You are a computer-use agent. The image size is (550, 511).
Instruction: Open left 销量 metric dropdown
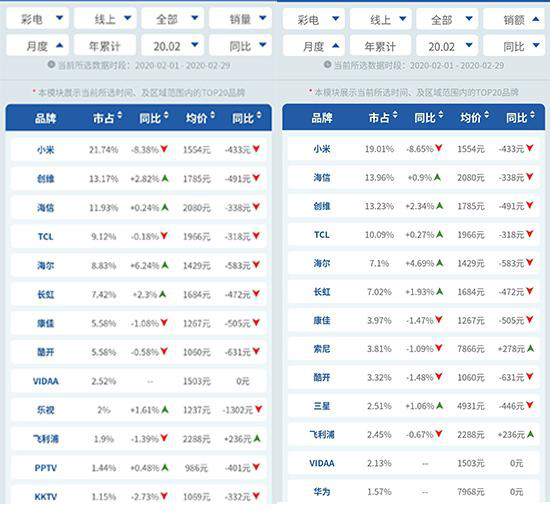coord(241,18)
